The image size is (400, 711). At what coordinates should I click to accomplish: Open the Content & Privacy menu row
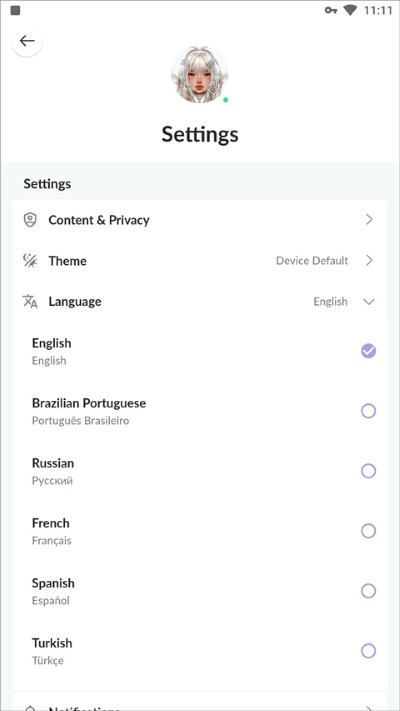coord(200,220)
